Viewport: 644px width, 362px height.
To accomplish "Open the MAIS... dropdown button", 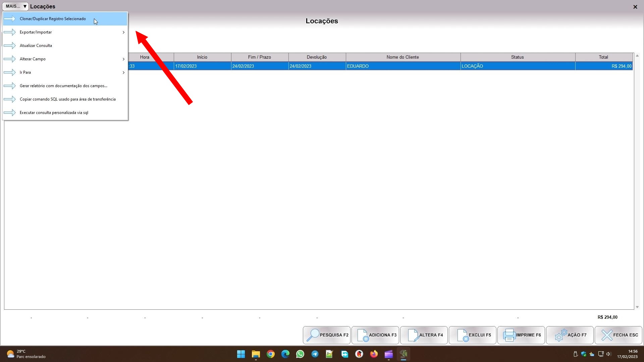I will (x=15, y=6).
